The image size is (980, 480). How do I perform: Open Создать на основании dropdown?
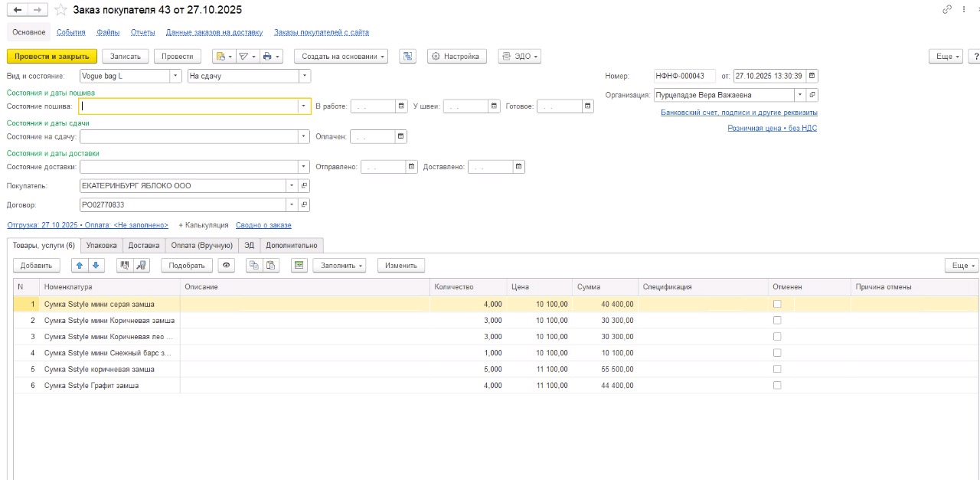(341, 56)
